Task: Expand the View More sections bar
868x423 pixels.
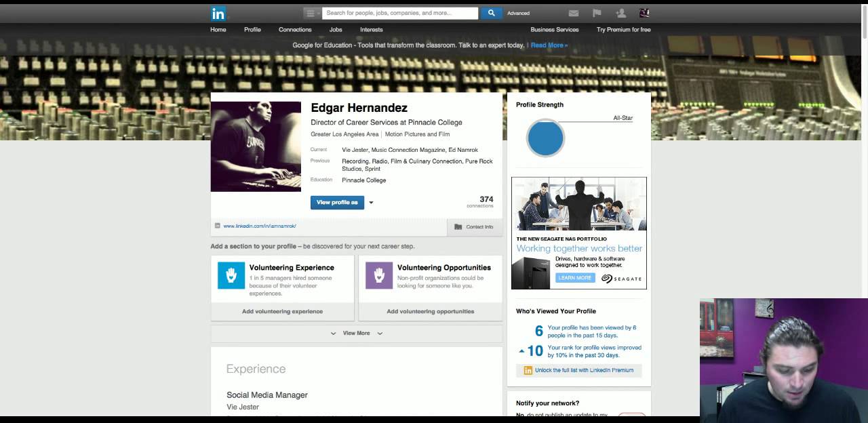Action: 357,334
